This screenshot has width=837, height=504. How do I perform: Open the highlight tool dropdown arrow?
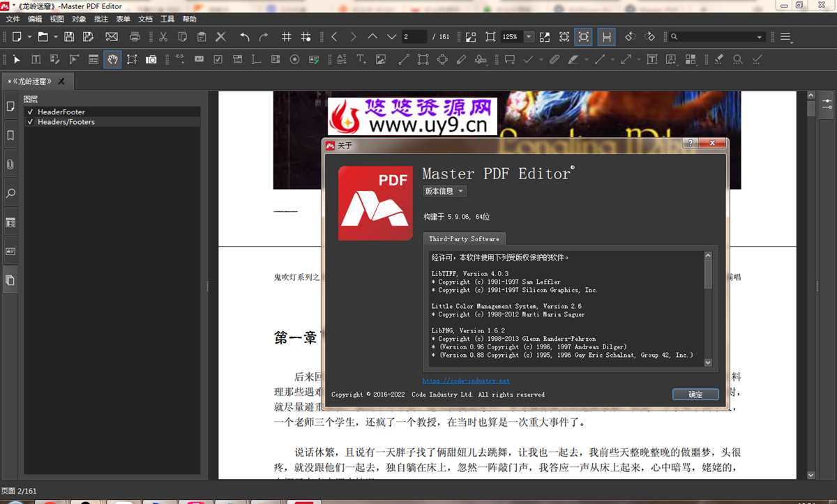click(586, 61)
